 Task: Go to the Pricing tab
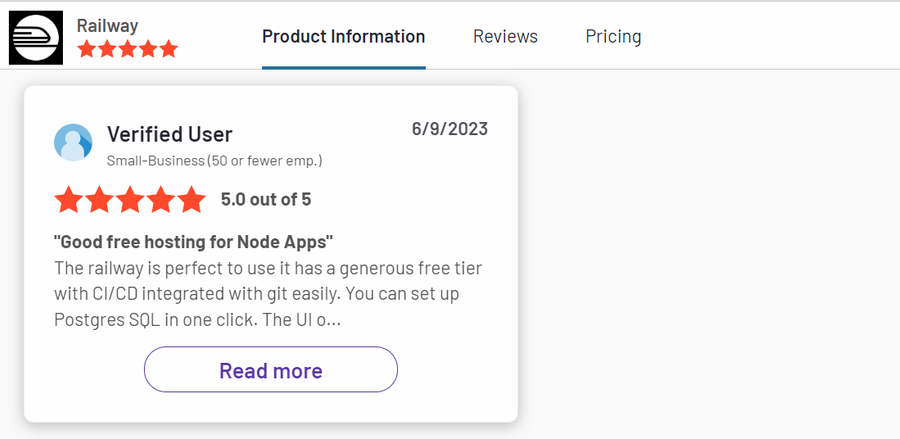613,37
